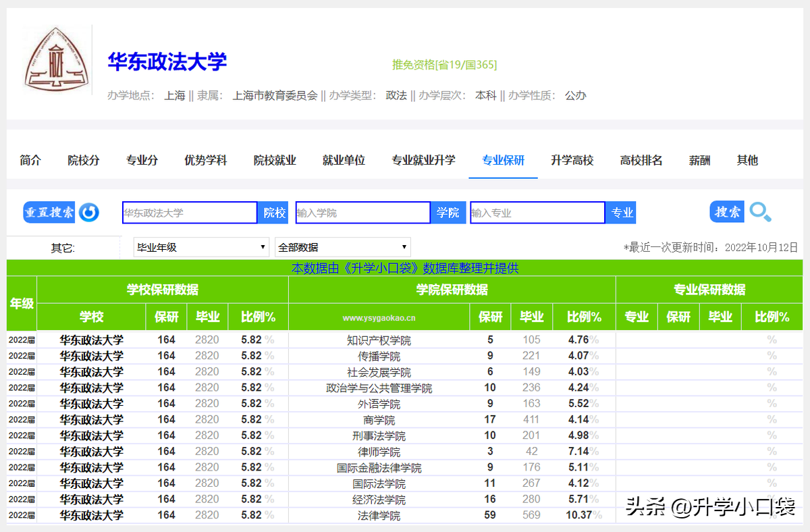Click the 7.14 ratio for 律师学院

(578, 452)
